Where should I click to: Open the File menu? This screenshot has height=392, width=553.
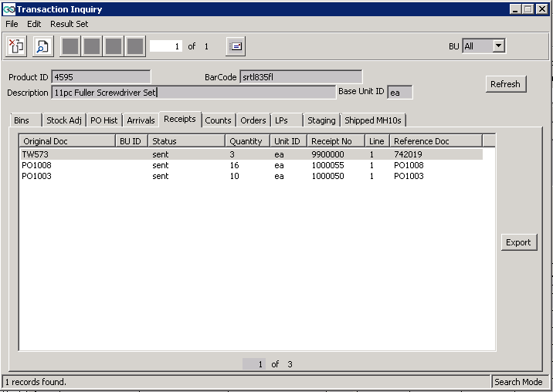tap(12, 24)
